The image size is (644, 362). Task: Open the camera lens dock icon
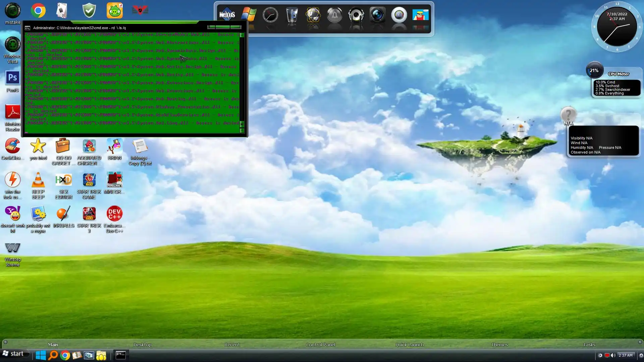(377, 15)
